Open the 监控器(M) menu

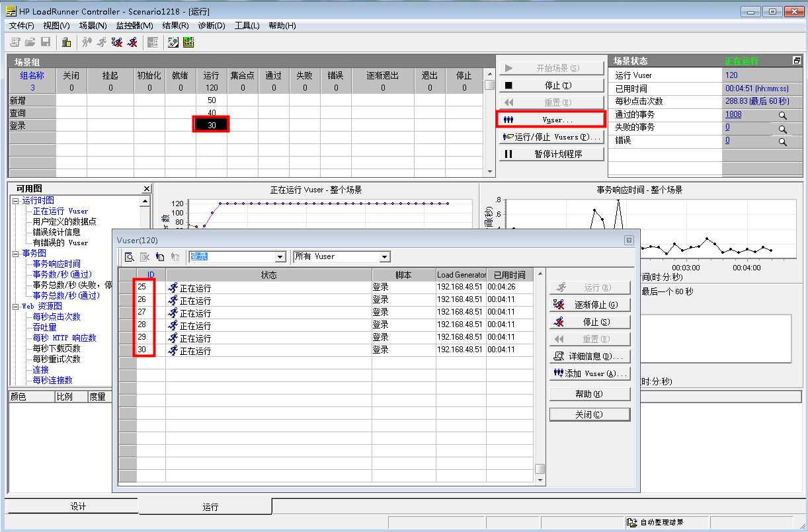tap(135, 26)
